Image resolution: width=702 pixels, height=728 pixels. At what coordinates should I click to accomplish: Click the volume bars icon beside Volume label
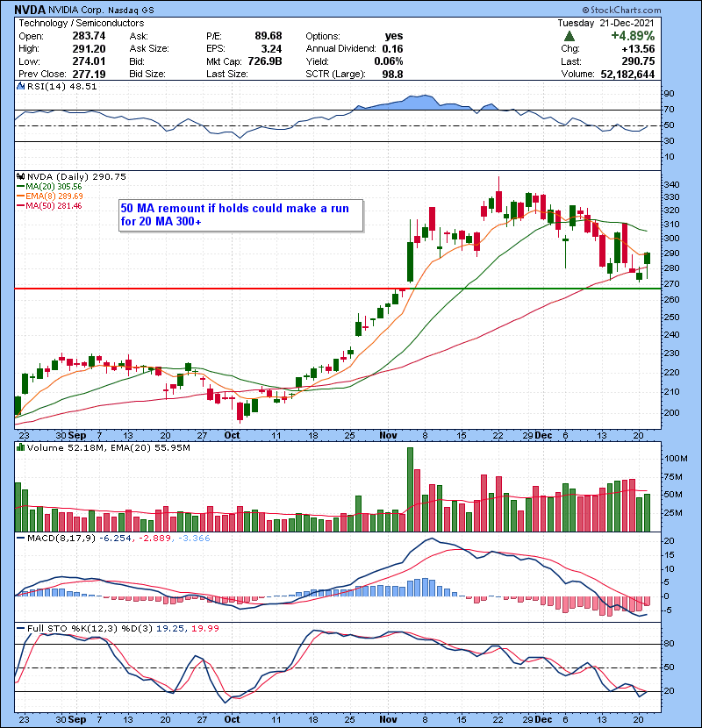tap(20, 447)
